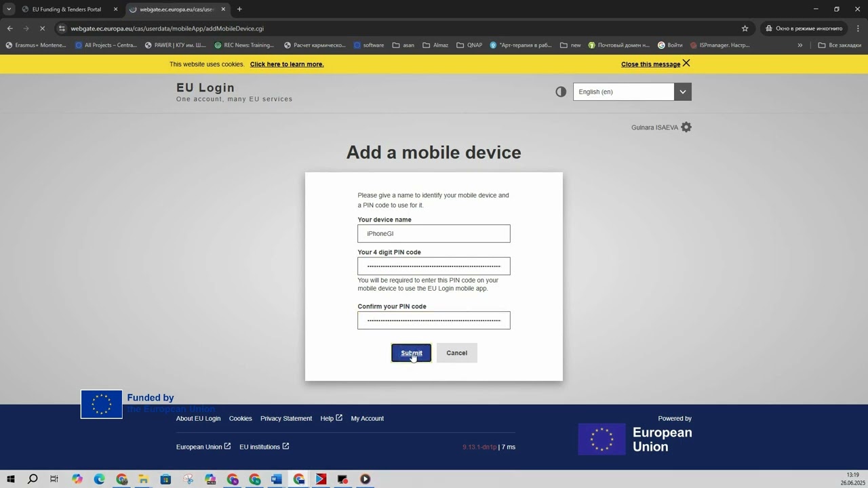Screen dimensions: 868x488
Task: Open 'Click here to learn more' cookie link
Action: coord(287,64)
